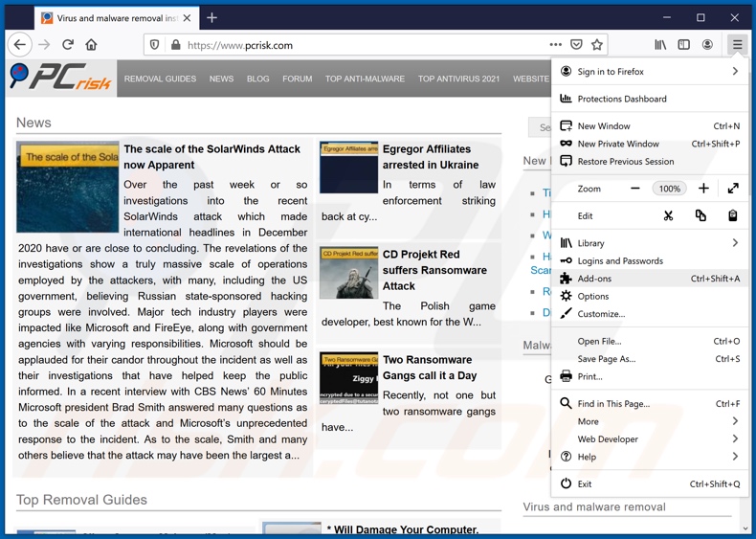Image resolution: width=756 pixels, height=539 pixels.
Task: Enter full screen mode via zoom row
Action: (x=732, y=189)
